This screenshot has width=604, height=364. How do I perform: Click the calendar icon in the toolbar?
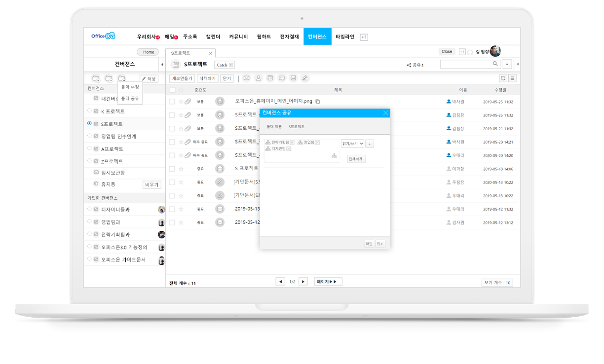point(270,78)
